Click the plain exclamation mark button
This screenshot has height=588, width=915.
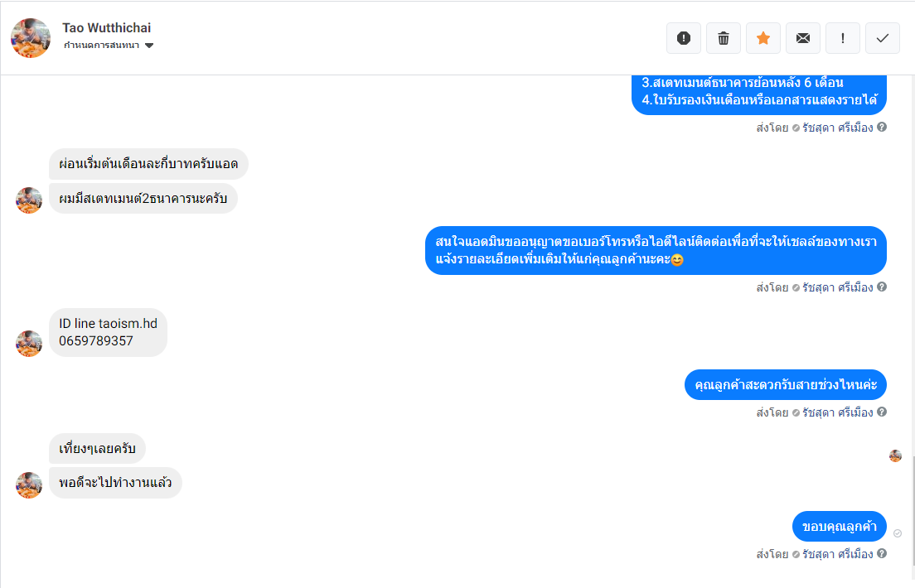coord(843,38)
